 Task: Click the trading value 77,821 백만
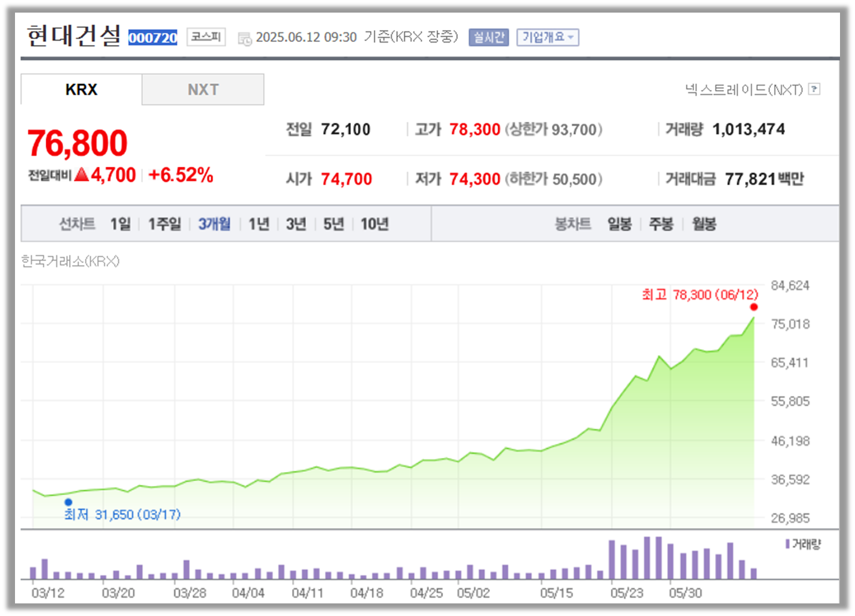tap(764, 179)
